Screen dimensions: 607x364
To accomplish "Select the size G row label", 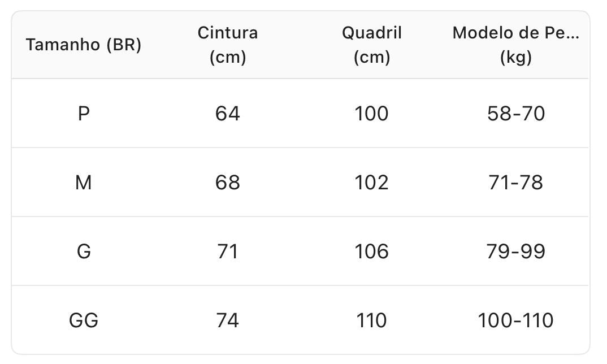I will [x=84, y=252].
